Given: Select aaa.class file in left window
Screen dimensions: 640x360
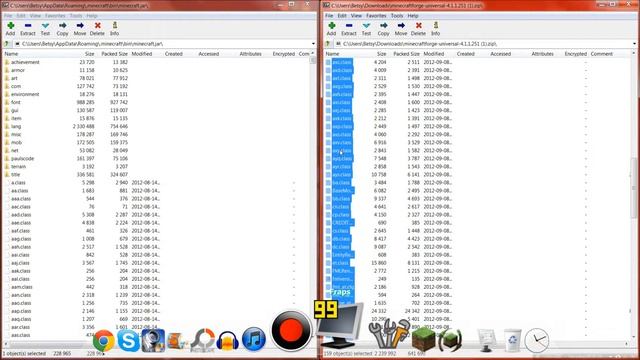Looking at the screenshot, I should click(x=21, y=199).
